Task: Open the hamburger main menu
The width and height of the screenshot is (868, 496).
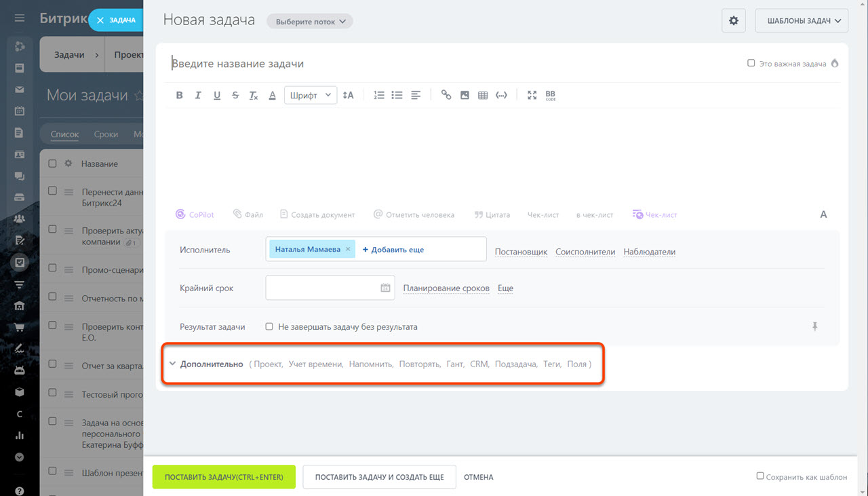Action: pos(20,18)
